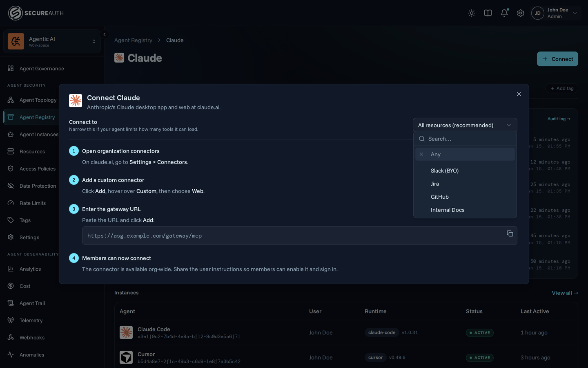This screenshot has width=588, height=368.
Task: Click Tags sidebar icon
Action: pyautogui.click(x=11, y=220)
